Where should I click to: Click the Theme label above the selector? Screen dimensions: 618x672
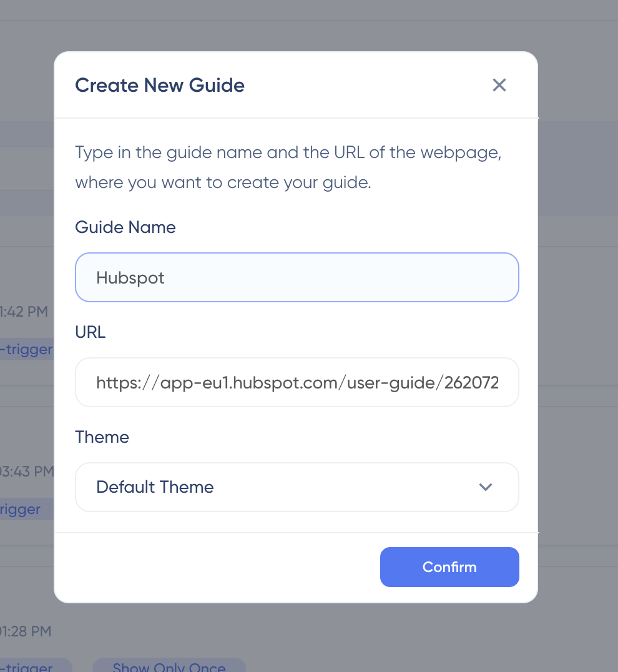pos(102,437)
